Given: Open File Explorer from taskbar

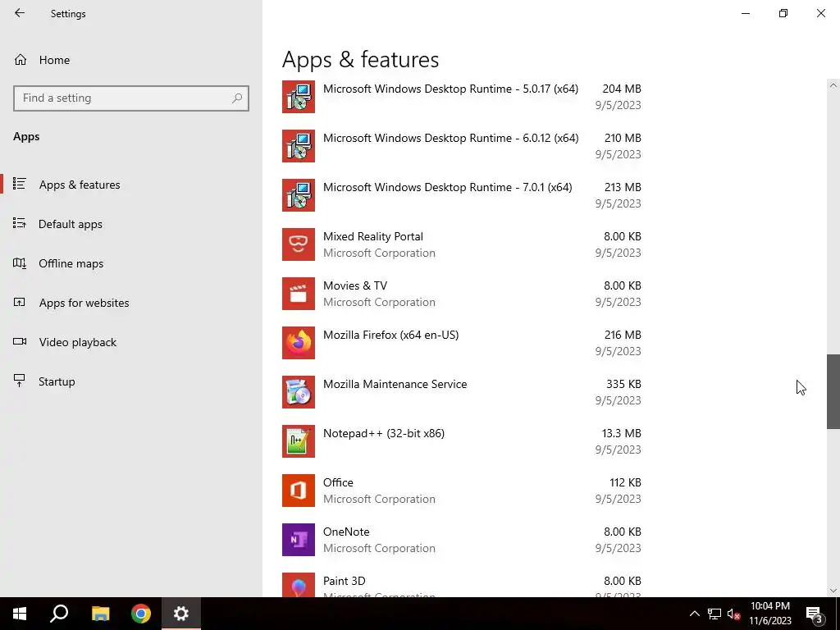Looking at the screenshot, I should pyautogui.click(x=100, y=614).
